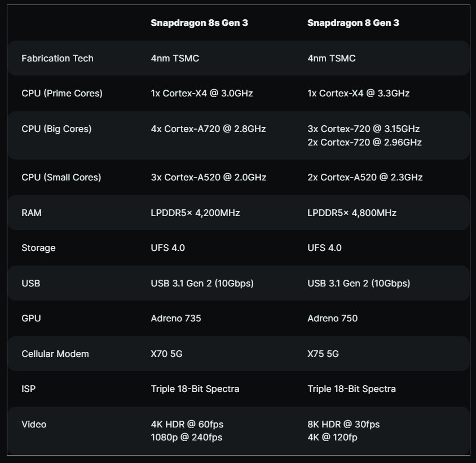The image size is (476, 463).
Task: Select the Video row label
Action: pos(34,424)
